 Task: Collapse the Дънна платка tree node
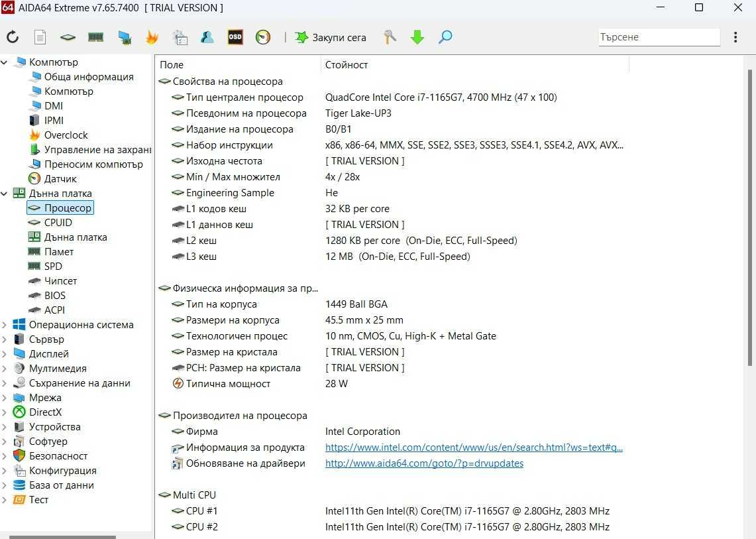(5, 194)
